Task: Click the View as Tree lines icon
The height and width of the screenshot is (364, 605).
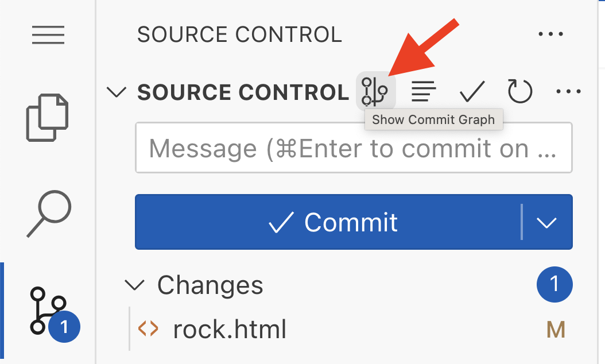Action: point(424,92)
